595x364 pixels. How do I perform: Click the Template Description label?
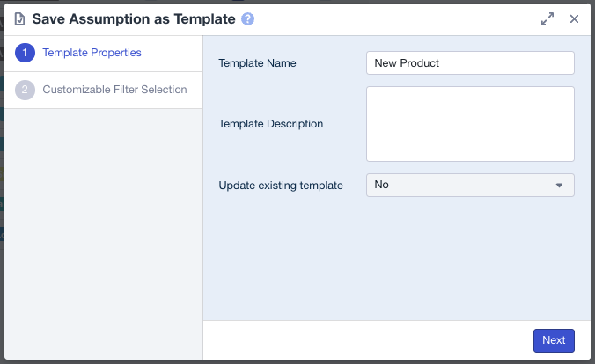coord(270,124)
